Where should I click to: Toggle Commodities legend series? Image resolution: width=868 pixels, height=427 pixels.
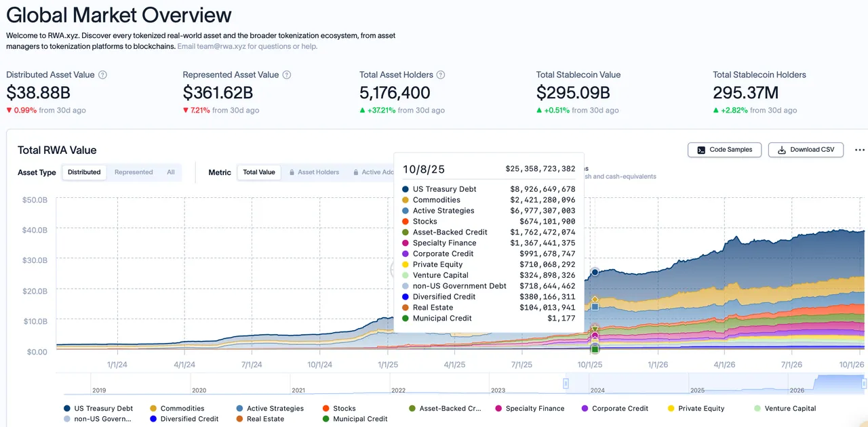tap(177, 409)
